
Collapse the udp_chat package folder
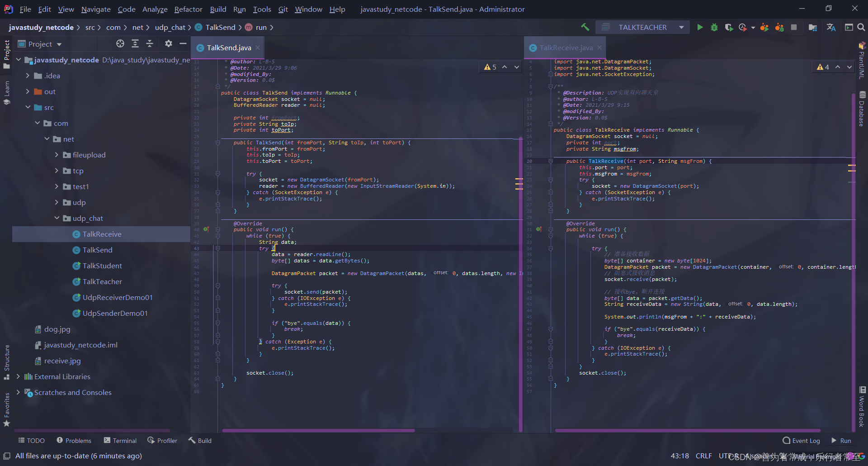pyautogui.click(x=57, y=218)
